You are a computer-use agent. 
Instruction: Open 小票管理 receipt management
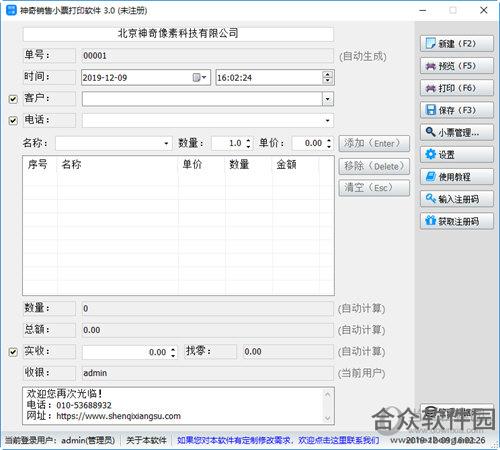click(457, 133)
